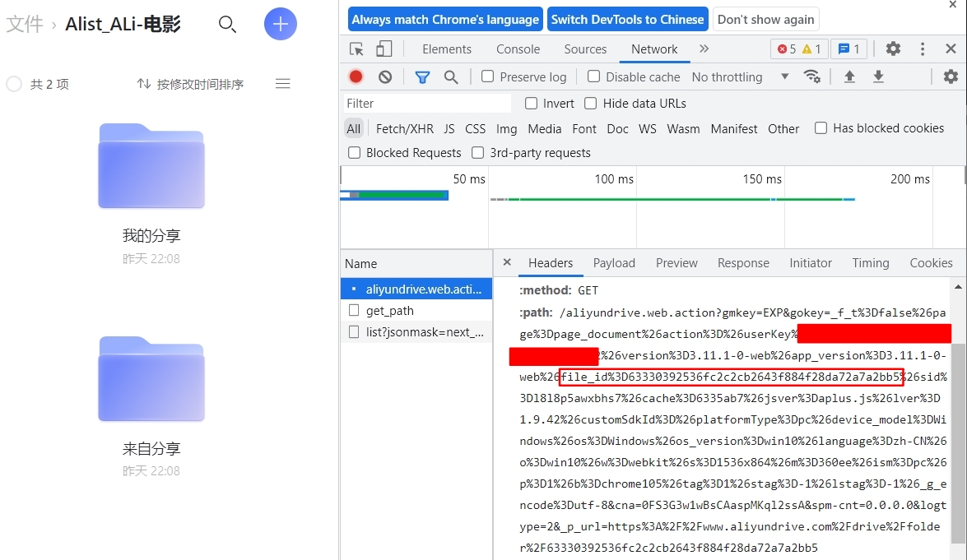Check the Invert checkbox
This screenshot has height=560, width=967.
point(530,104)
